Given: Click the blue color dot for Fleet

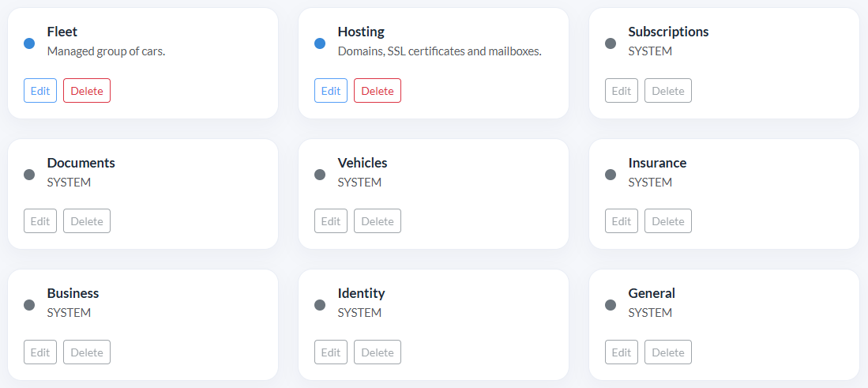Looking at the screenshot, I should pyautogui.click(x=29, y=43).
